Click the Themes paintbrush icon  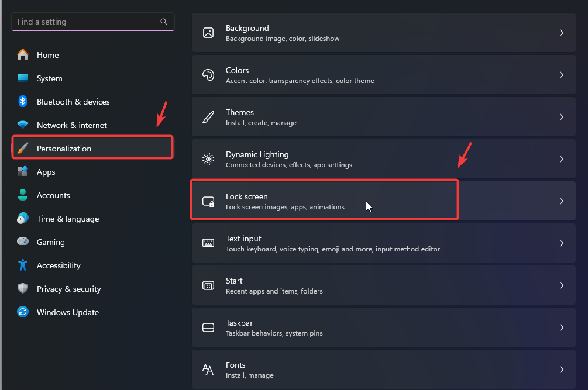click(x=208, y=117)
